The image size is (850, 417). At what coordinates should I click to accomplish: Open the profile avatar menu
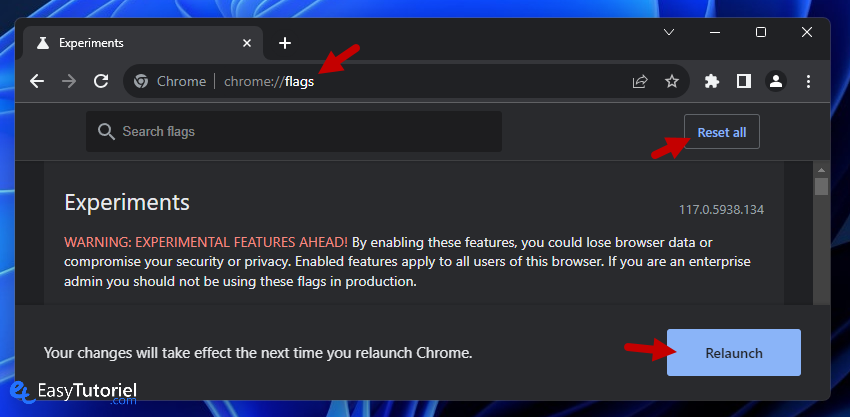(776, 81)
